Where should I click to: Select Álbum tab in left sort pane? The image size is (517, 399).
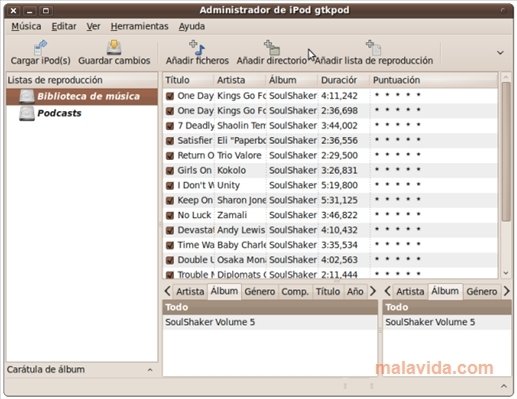(x=224, y=291)
